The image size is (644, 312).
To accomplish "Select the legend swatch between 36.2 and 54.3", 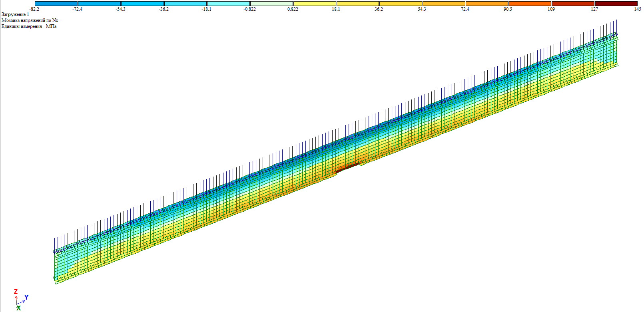I will click(401, 4).
